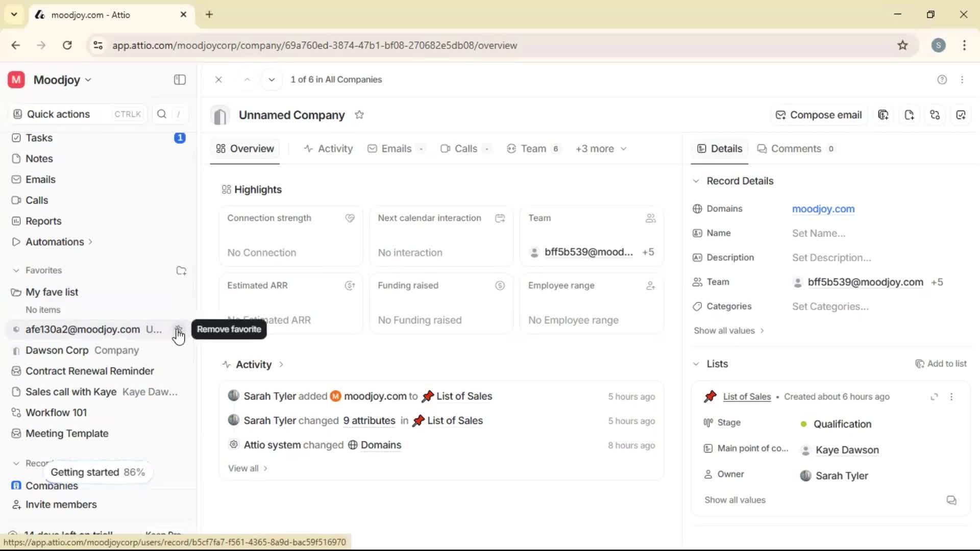980x551 pixels.
Task: Open comments on List of Sales via chat bubble
Action: point(951,500)
